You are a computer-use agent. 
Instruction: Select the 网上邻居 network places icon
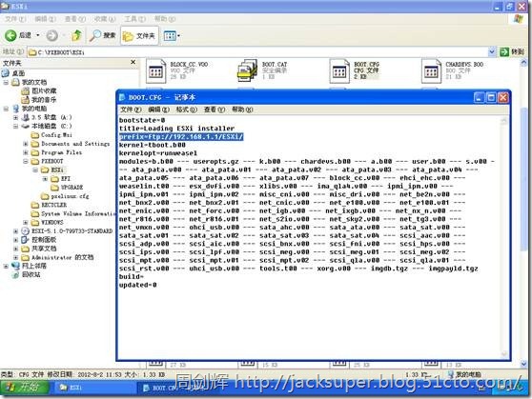tap(15, 266)
